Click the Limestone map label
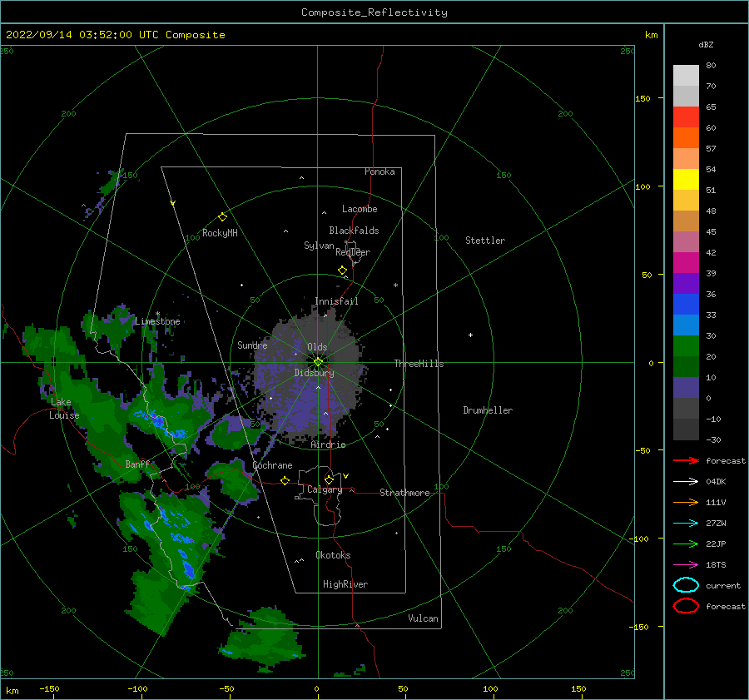Viewport: 749px width, 700px height. tap(157, 321)
